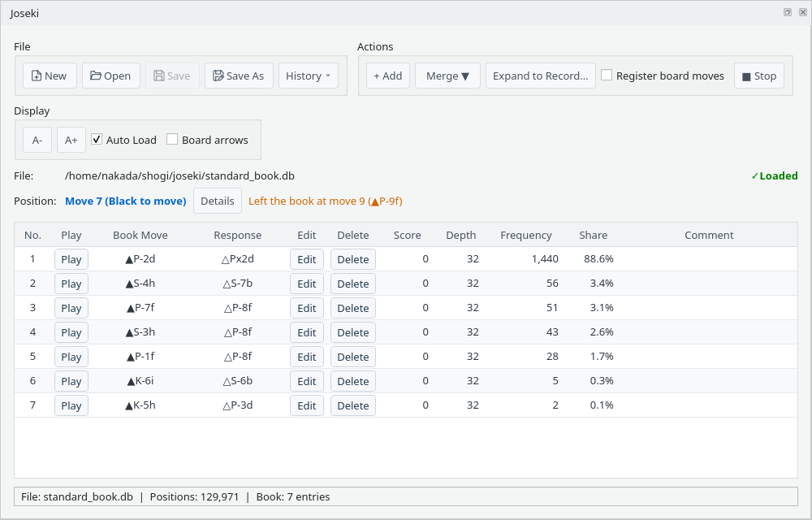Open a joseki file

click(110, 76)
